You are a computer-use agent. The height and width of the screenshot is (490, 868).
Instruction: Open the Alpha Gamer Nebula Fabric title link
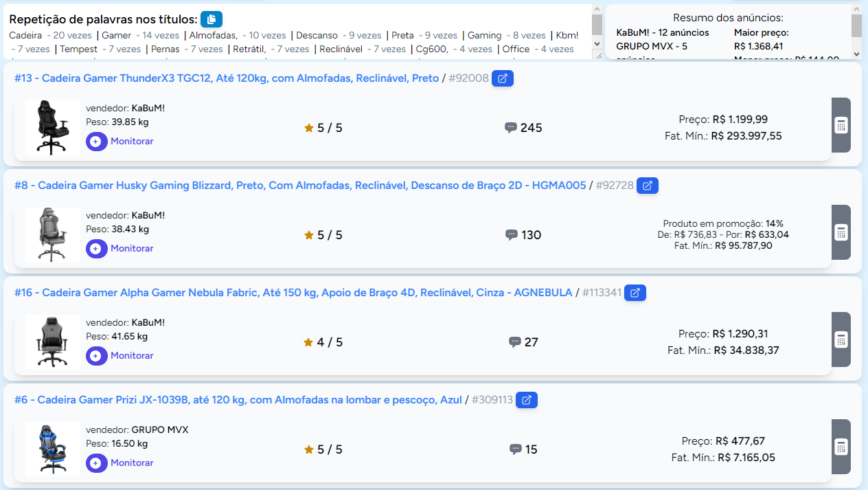point(293,293)
